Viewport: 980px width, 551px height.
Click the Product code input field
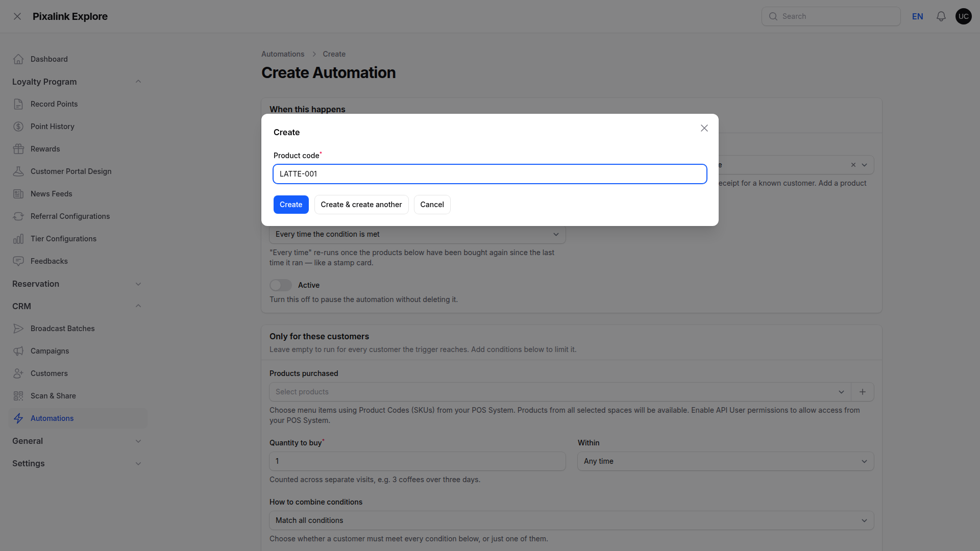490,174
